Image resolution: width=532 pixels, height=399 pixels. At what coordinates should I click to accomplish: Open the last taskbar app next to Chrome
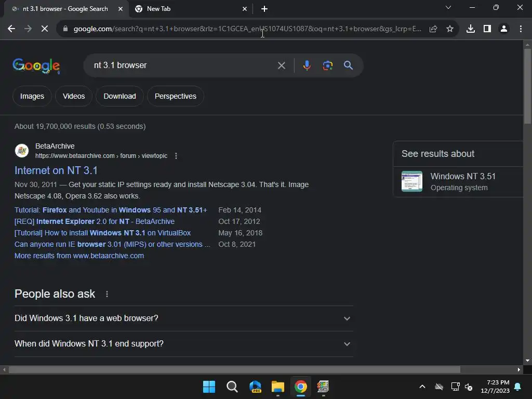[x=323, y=387]
